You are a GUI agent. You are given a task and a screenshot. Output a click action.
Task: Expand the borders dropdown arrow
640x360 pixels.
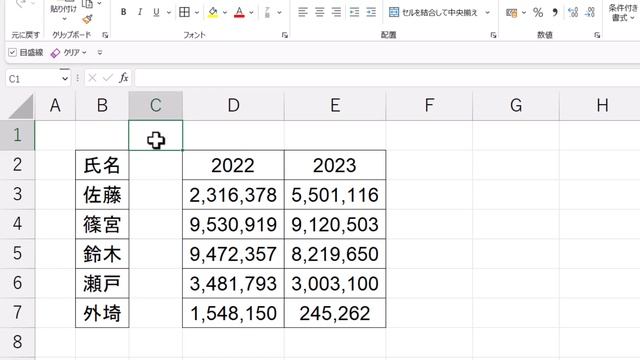coord(197,13)
